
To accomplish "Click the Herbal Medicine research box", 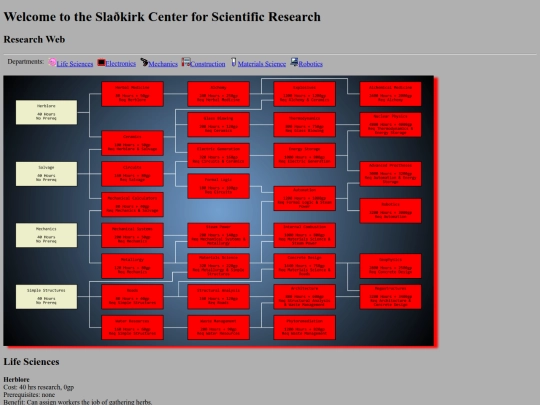I will pyautogui.click(x=133, y=94).
